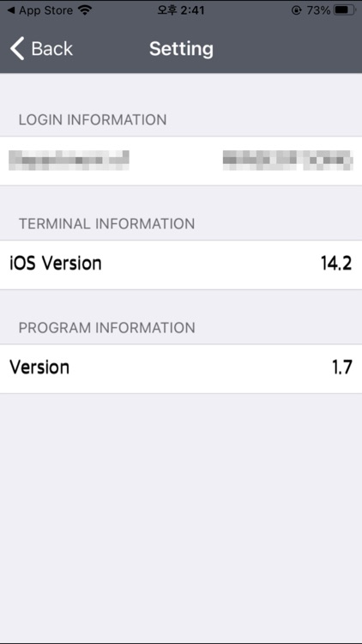Tap the empty area below Version row
This screenshot has width=362, height=644.
coord(181,518)
